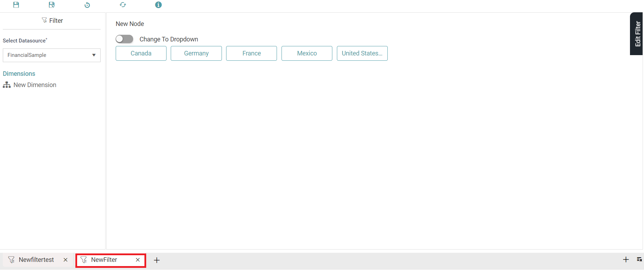Image resolution: width=644 pixels, height=271 pixels.
Task: Open the Select Datasource dropdown
Action: [52, 55]
